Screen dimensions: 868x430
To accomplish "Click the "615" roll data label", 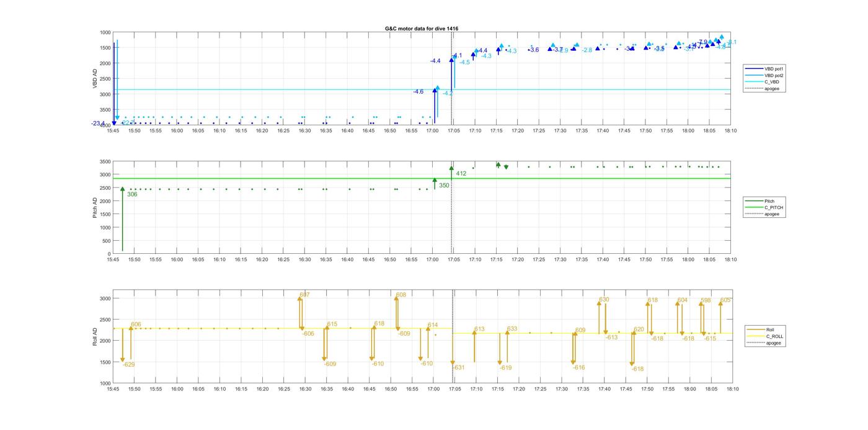I will click(x=332, y=324).
